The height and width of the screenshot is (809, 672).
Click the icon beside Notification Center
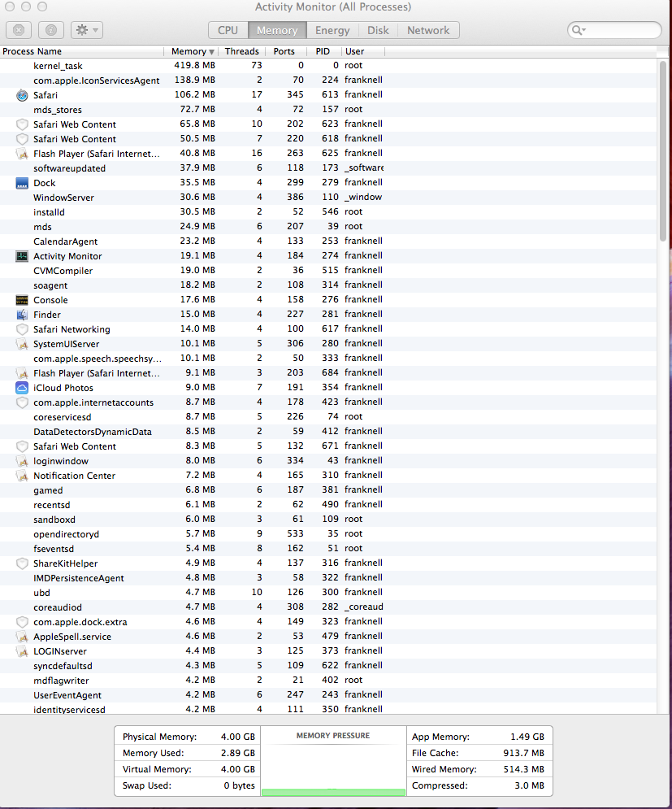22,475
